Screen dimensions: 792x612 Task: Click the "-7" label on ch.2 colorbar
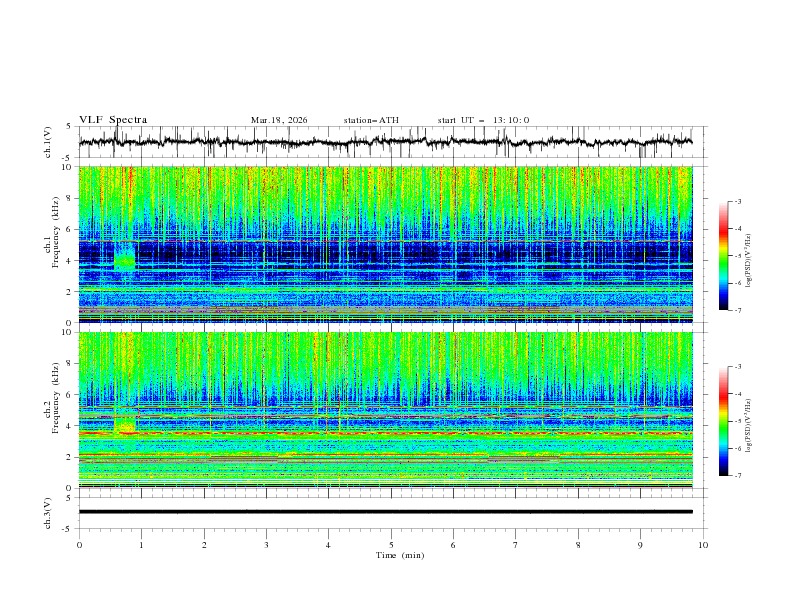pos(737,475)
